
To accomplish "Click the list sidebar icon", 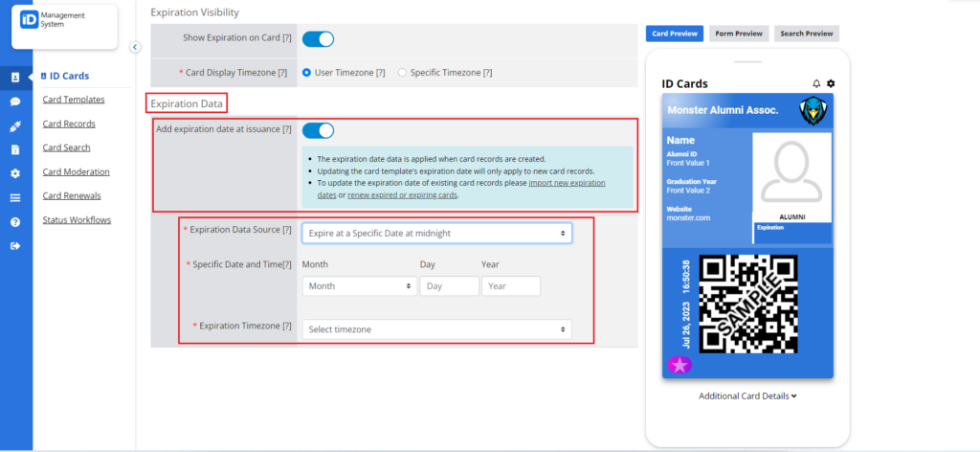I will [15, 197].
